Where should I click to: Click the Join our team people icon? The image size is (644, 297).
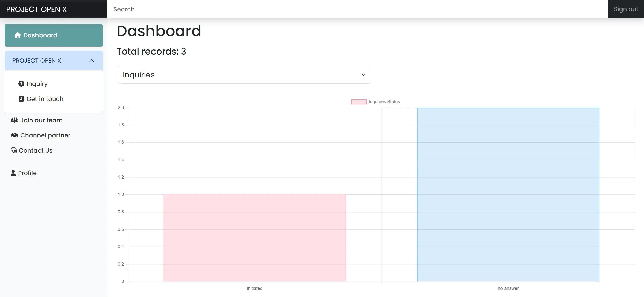(14, 120)
